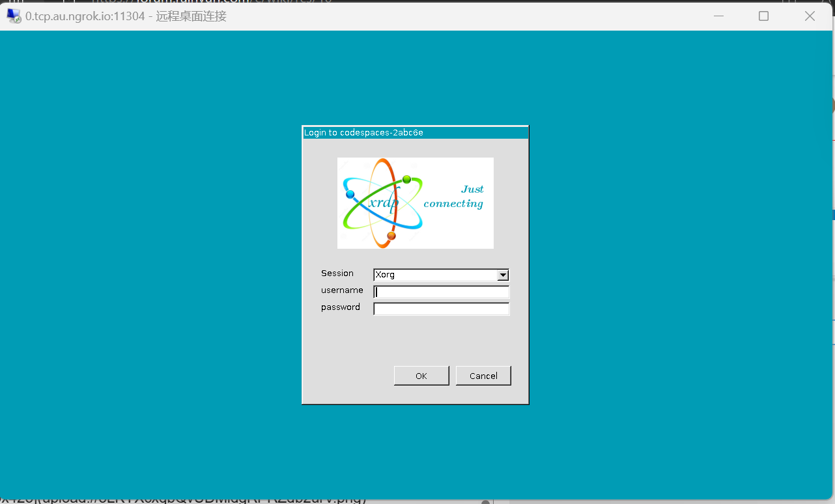Image resolution: width=835 pixels, height=504 pixels.
Task: Click the xrdp logo banner image
Action: tap(416, 203)
